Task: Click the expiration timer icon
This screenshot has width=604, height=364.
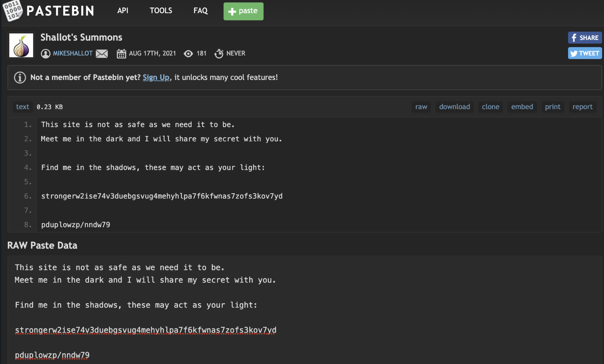Action: pos(219,54)
